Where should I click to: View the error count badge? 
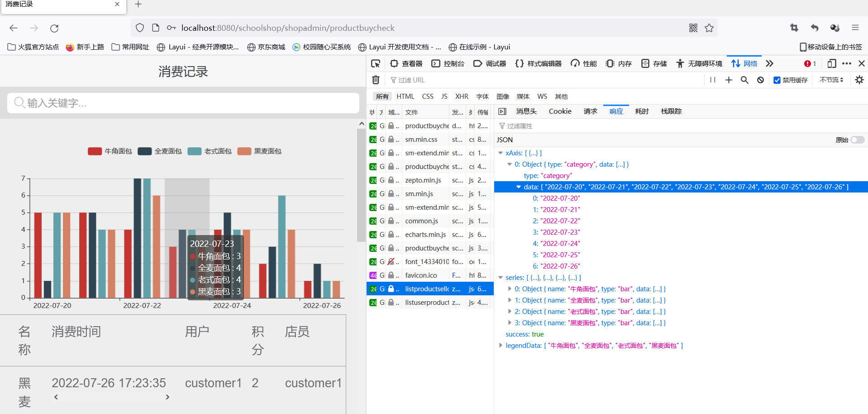point(810,63)
